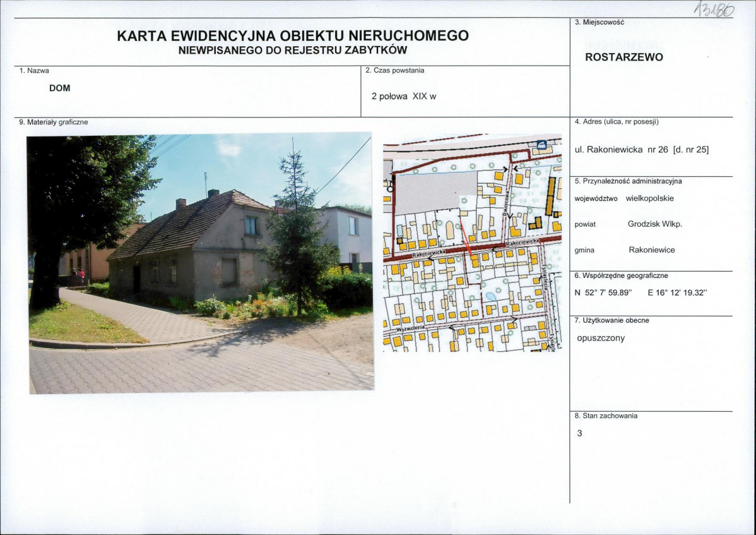Viewport: 756px width, 535px height.
Task: Select the longitude 'E 16° 12' 19.32"'
Action: click(x=677, y=292)
